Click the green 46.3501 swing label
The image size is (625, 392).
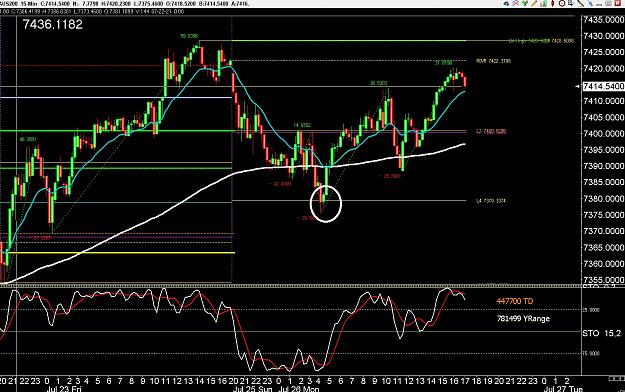click(28, 139)
